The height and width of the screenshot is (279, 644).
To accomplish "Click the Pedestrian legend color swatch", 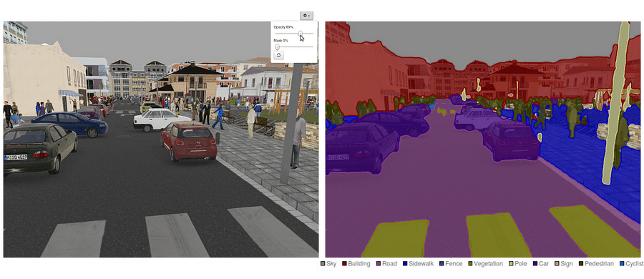I will point(581,264).
